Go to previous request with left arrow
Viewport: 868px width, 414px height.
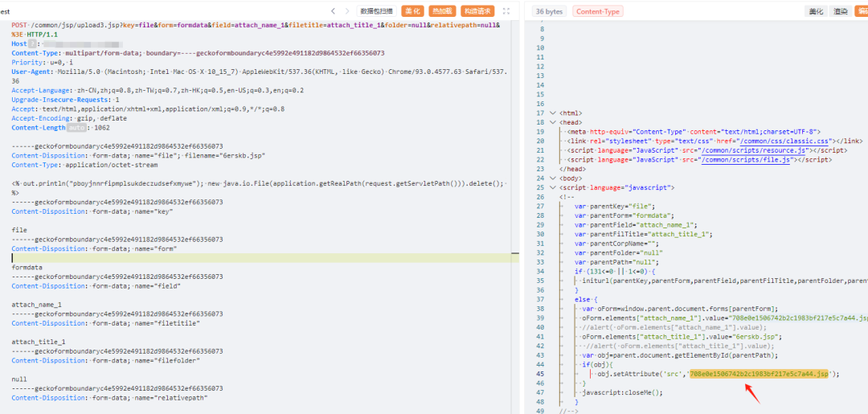pyautogui.click(x=334, y=10)
